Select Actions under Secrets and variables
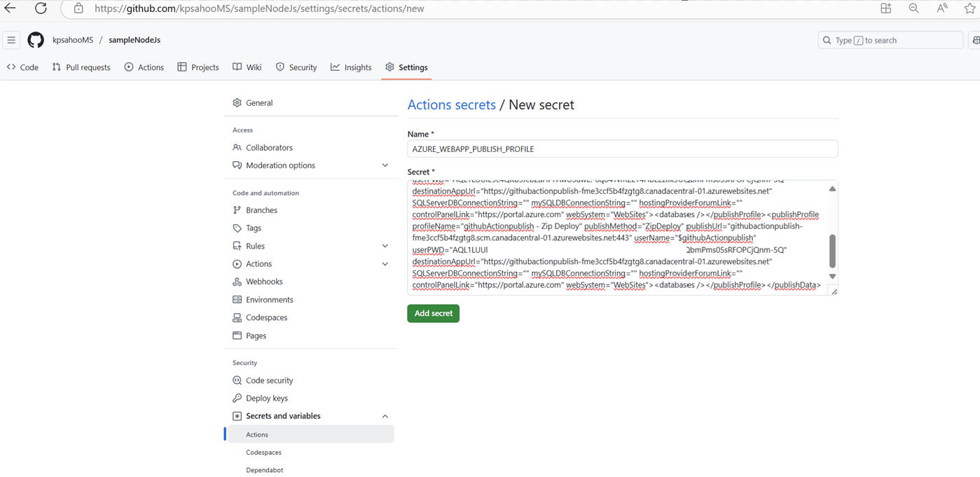This screenshot has width=980, height=477. coord(311,434)
